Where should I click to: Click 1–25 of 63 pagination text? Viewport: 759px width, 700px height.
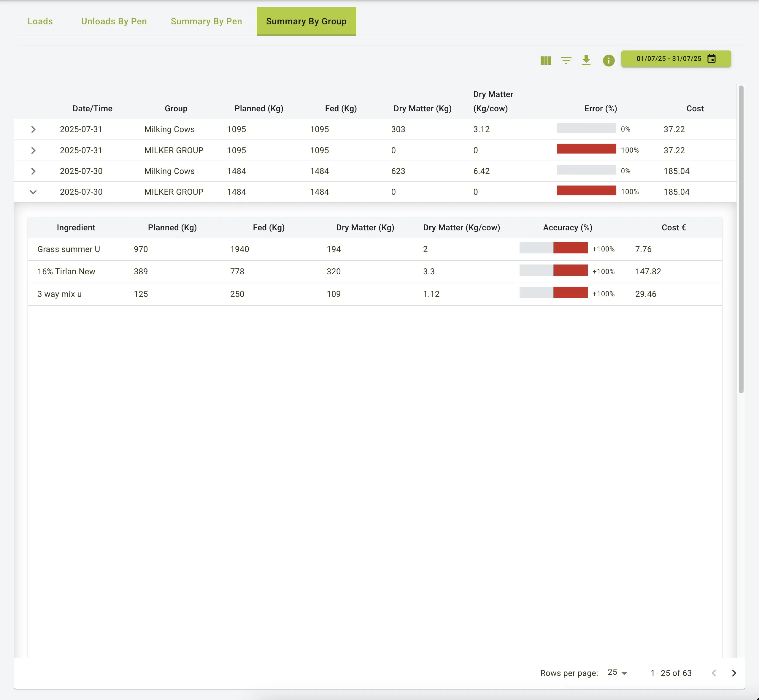tap(671, 673)
